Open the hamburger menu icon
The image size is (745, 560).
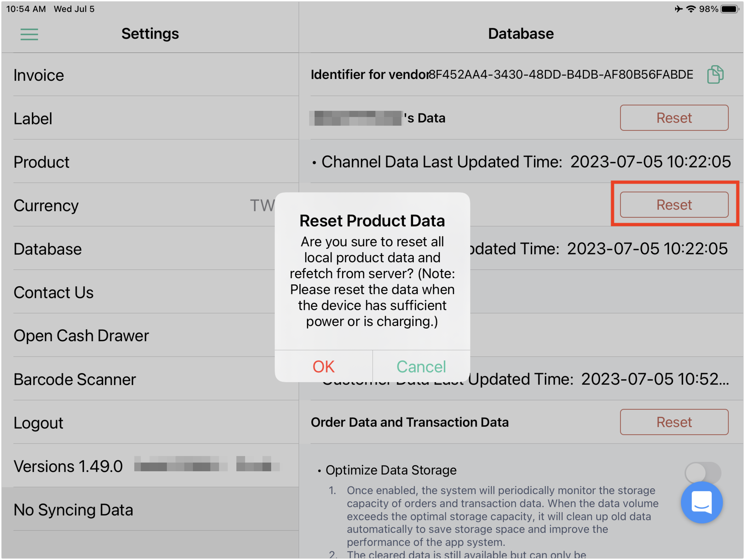click(29, 34)
